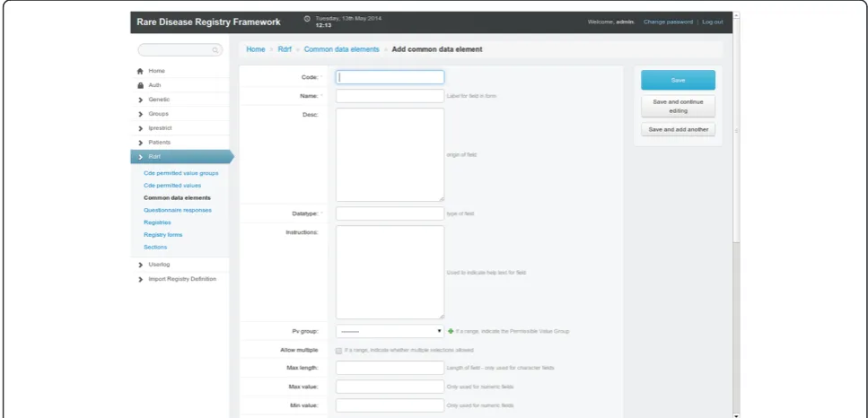Open Common data elements sidebar link
The width and height of the screenshot is (868, 418).
177,198
